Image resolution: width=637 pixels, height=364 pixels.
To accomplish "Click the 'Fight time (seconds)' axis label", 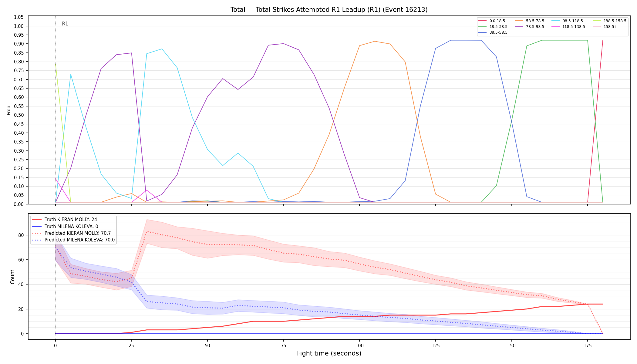I will (x=329, y=353).
